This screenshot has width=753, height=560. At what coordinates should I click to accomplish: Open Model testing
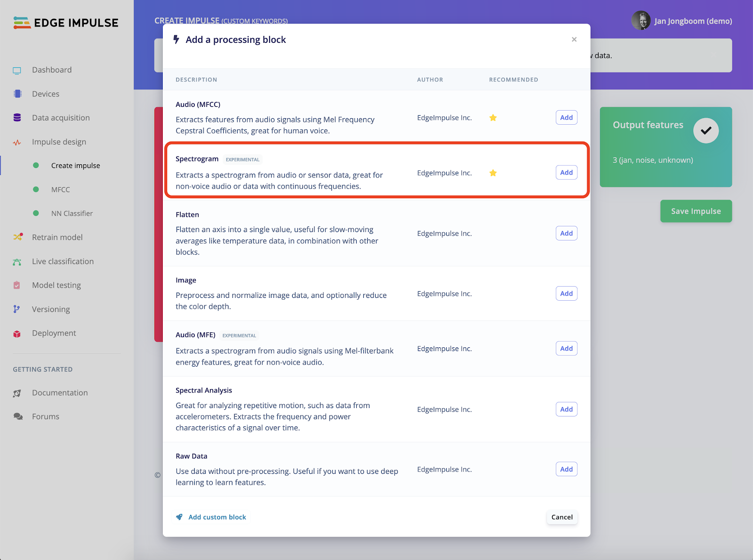point(56,285)
